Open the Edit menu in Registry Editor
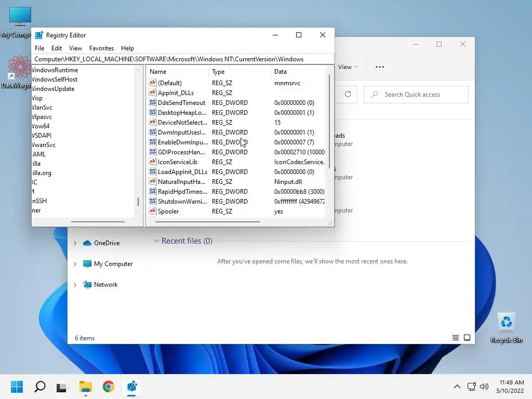 [56, 48]
